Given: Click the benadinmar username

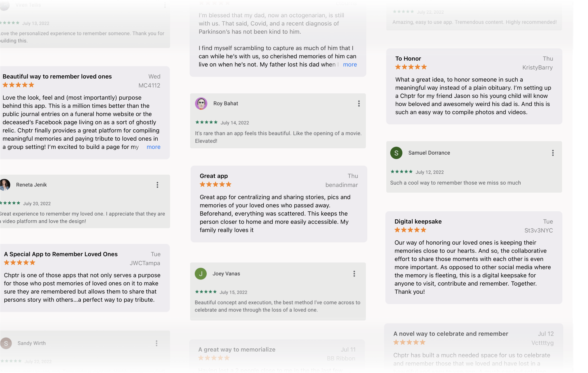Looking at the screenshot, I should (x=341, y=185).
